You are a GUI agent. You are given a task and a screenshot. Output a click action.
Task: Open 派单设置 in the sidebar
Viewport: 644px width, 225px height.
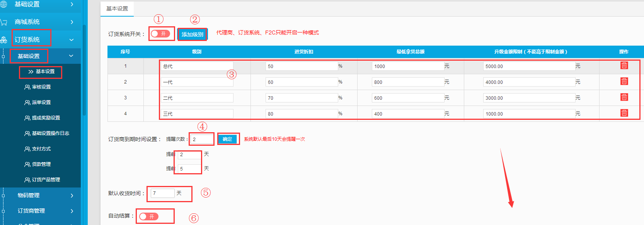click(x=41, y=102)
